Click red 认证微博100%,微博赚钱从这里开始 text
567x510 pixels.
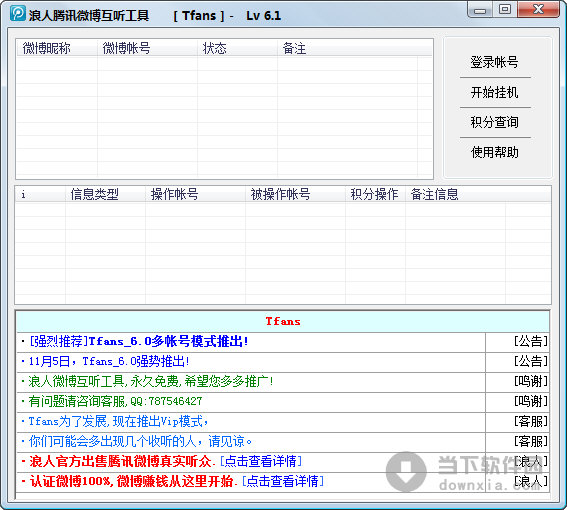(x=132, y=481)
